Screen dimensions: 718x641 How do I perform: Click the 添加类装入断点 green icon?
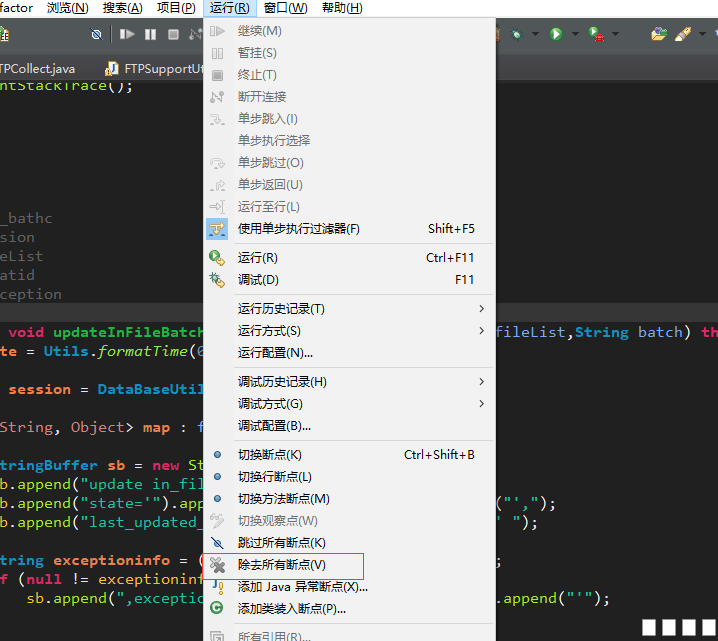pyautogui.click(x=217, y=608)
